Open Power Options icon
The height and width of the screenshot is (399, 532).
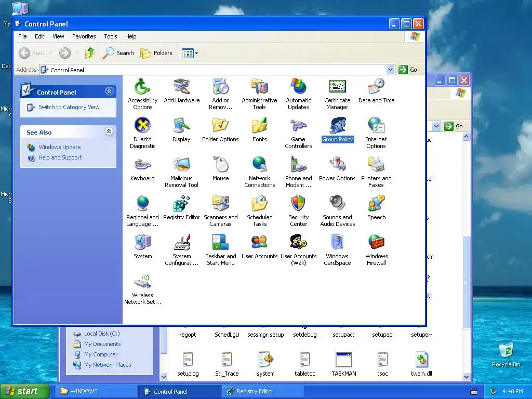[337, 169]
